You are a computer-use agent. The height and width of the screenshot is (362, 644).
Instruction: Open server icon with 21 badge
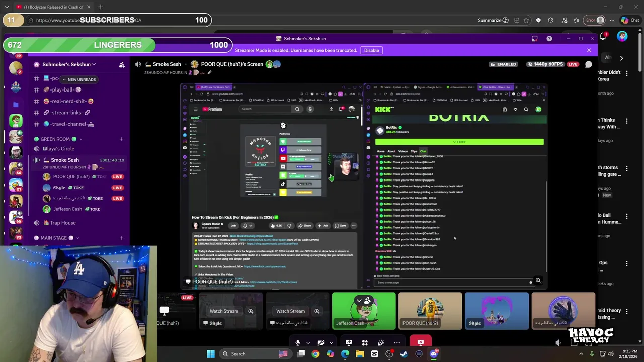[x=16, y=185]
